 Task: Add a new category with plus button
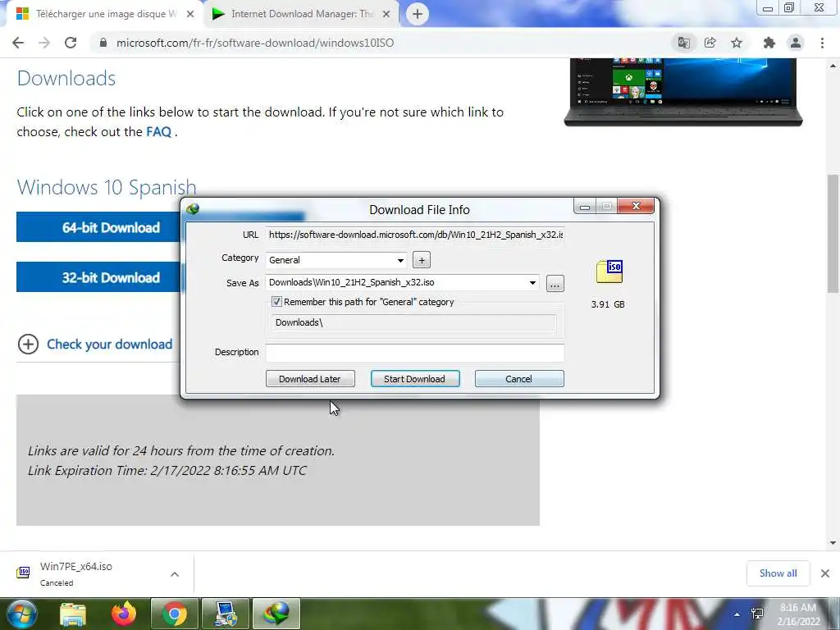tap(422, 260)
